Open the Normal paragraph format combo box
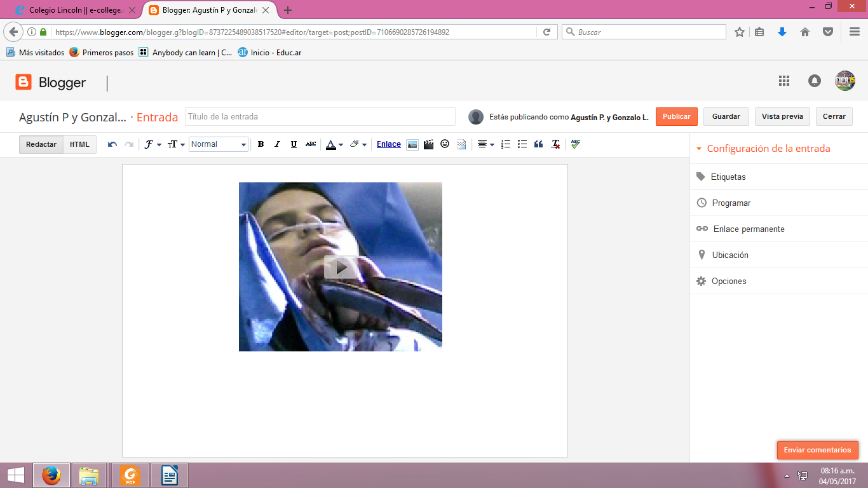The image size is (868, 488). point(219,144)
